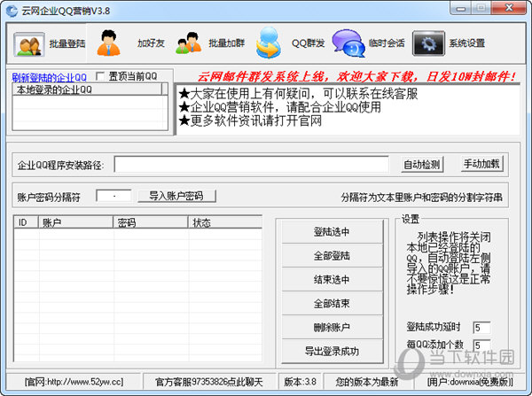The height and width of the screenshot is (396, 532).
Task: Focus the 账户密码分隔符 separator field
Action: (113, 196)
